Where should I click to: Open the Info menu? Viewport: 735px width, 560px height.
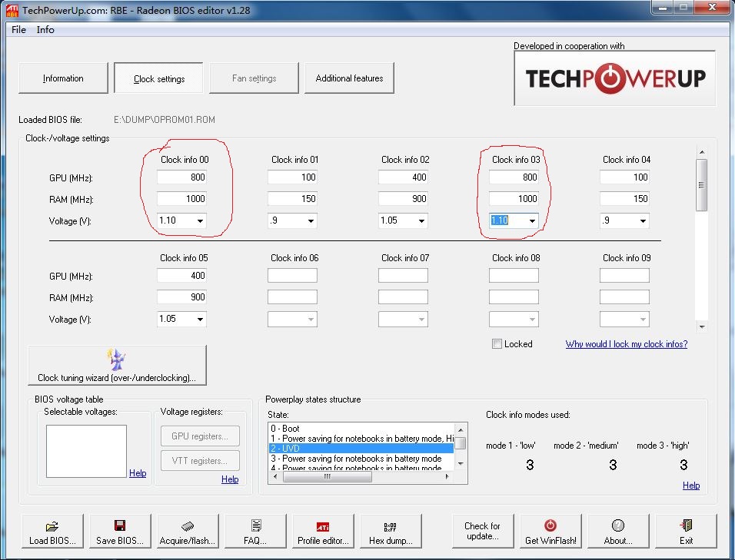coord(45,29)
